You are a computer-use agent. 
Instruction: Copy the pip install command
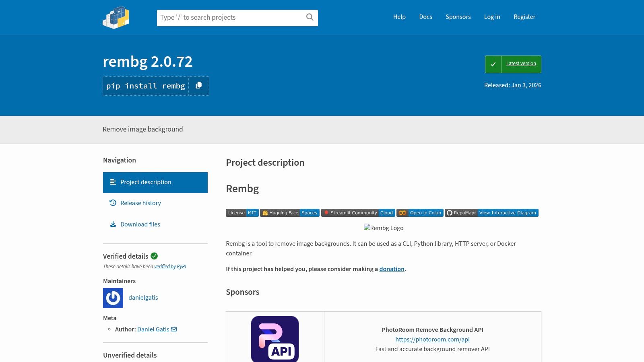point(198,86)
